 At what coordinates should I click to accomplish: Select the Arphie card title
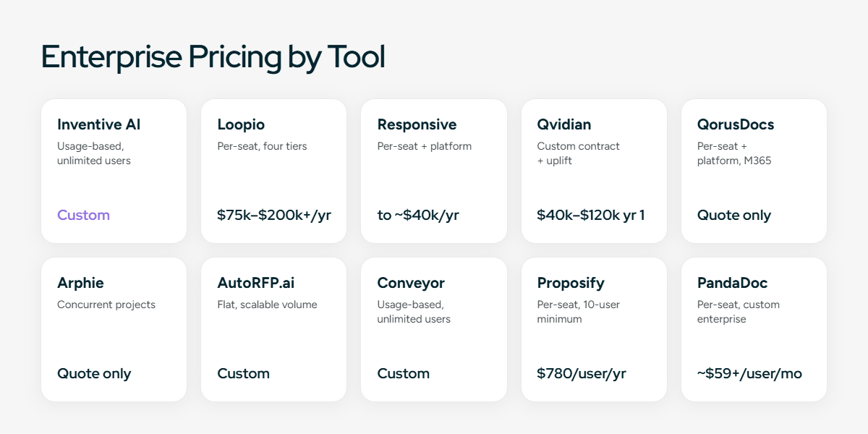pyautogui.click(x=80, y=284)
